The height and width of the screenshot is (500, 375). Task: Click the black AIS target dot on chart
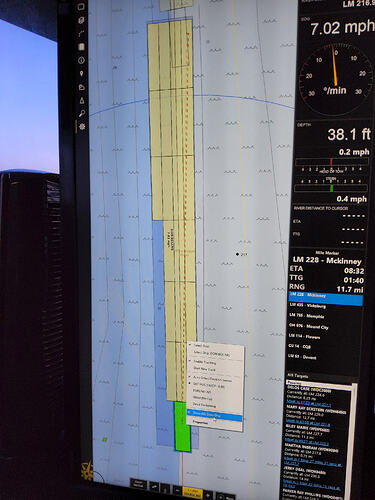click(237, 254)
